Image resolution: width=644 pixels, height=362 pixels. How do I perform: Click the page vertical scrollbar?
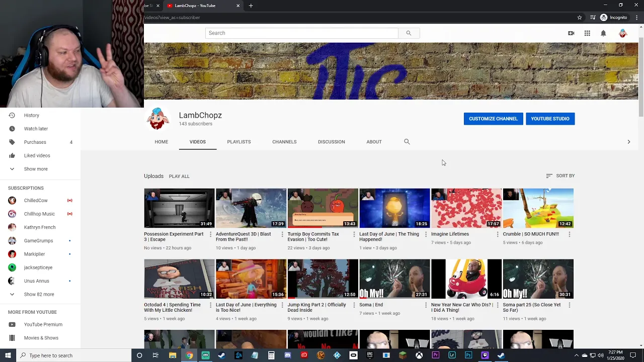coord(641,78)
